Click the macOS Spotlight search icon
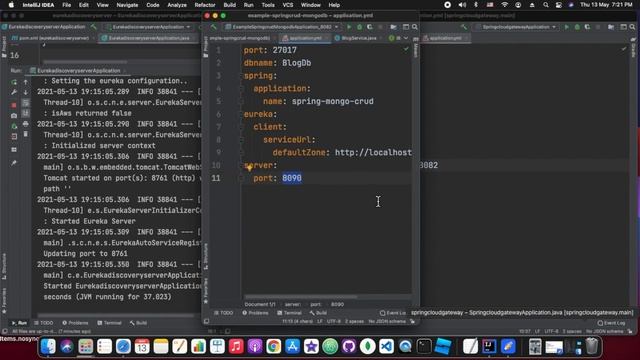 pyautogui.click(x=546, y=5)
